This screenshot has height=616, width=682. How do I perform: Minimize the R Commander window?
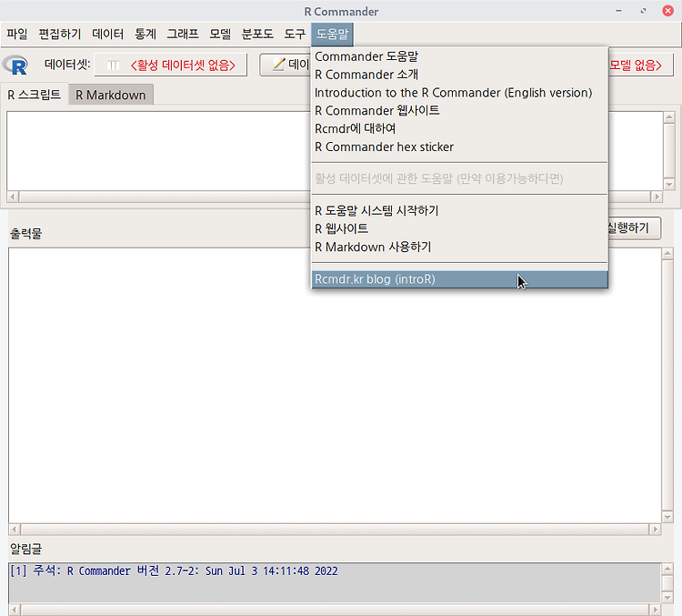tap(618, 11)
